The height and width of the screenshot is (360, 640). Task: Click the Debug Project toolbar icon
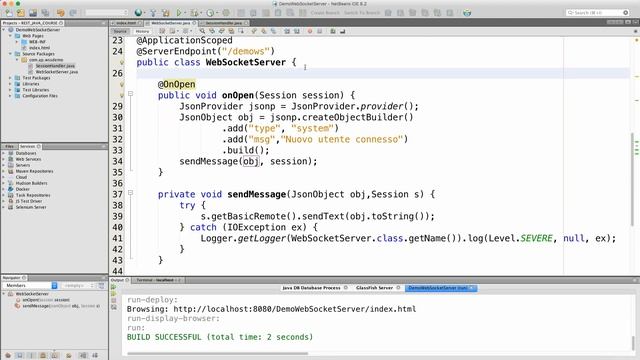(194, 13)
